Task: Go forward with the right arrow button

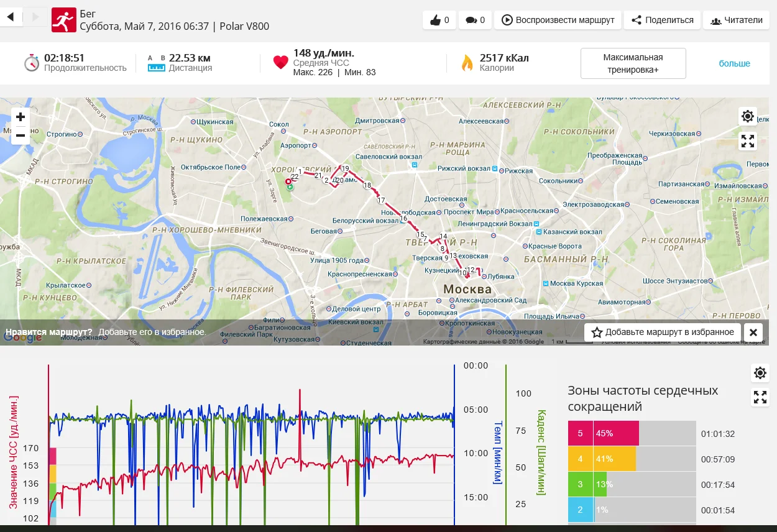Action: click(x=35, y=17)
